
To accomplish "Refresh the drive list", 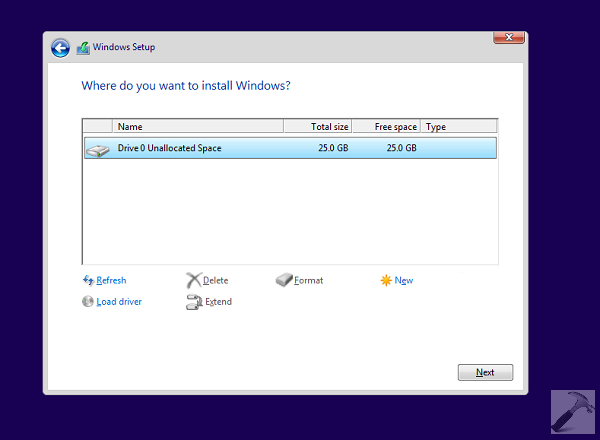I will (111, 280).
